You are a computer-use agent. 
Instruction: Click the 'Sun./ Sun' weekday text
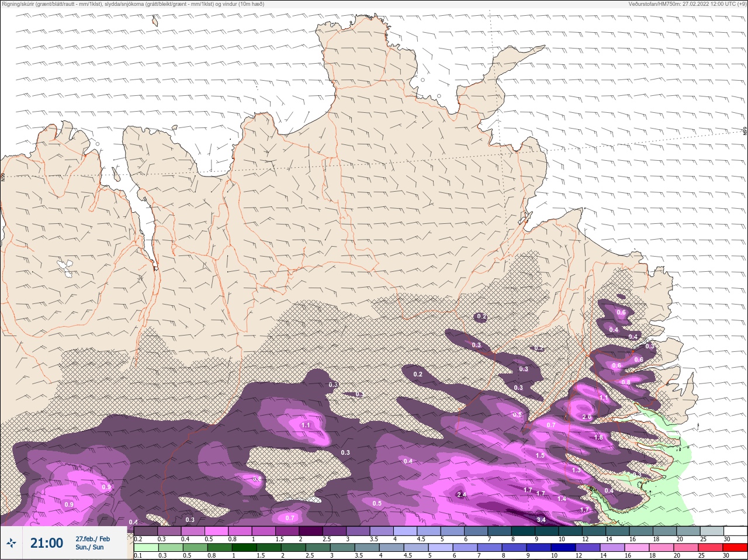click(89, 547)
